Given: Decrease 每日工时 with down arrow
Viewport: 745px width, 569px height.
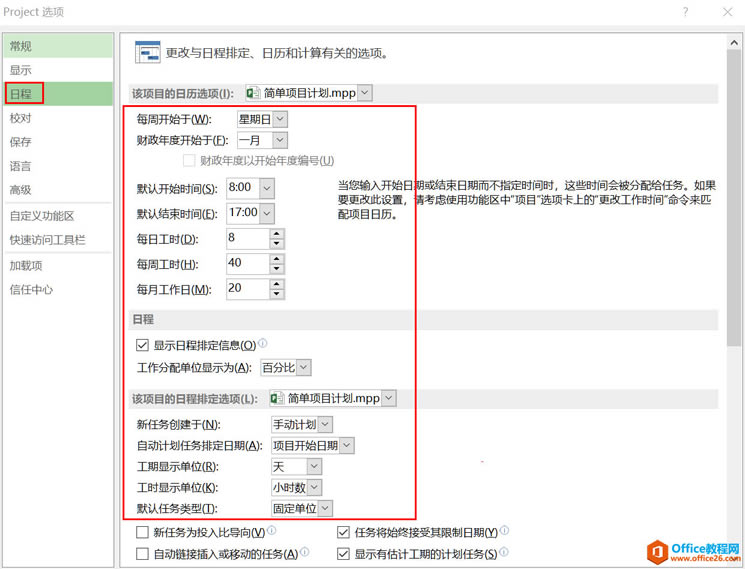Looking at the screenshot, I should pos(277,244).
